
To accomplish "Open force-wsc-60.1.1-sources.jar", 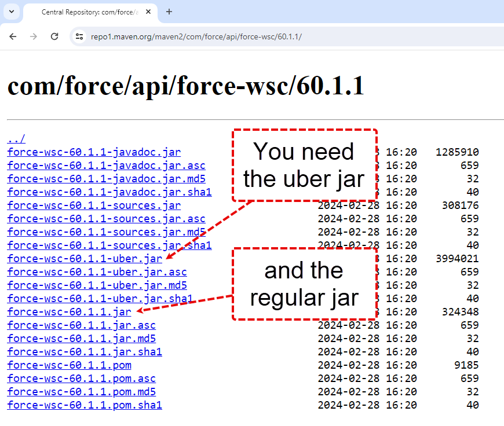I will click(93, 205).
